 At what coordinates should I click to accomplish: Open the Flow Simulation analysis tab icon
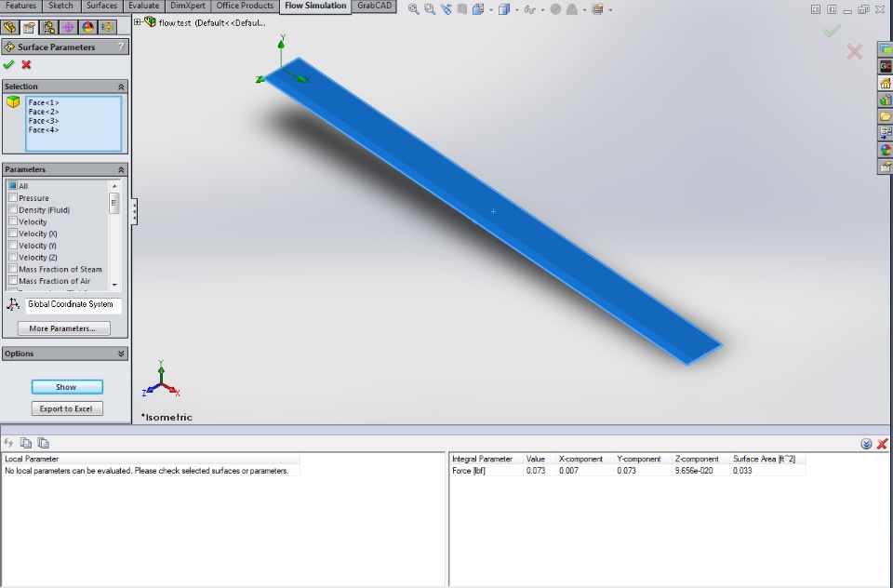106,27
